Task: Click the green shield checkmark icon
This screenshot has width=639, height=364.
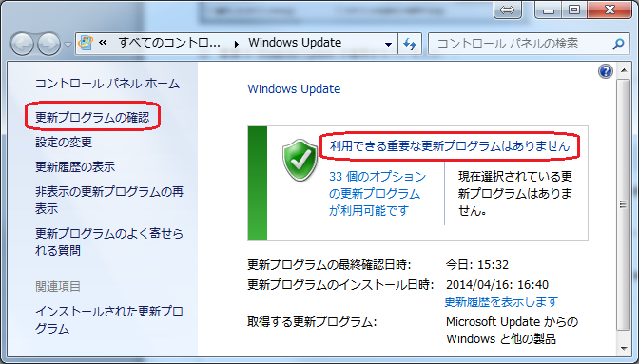Action: (x=300, y=160)
